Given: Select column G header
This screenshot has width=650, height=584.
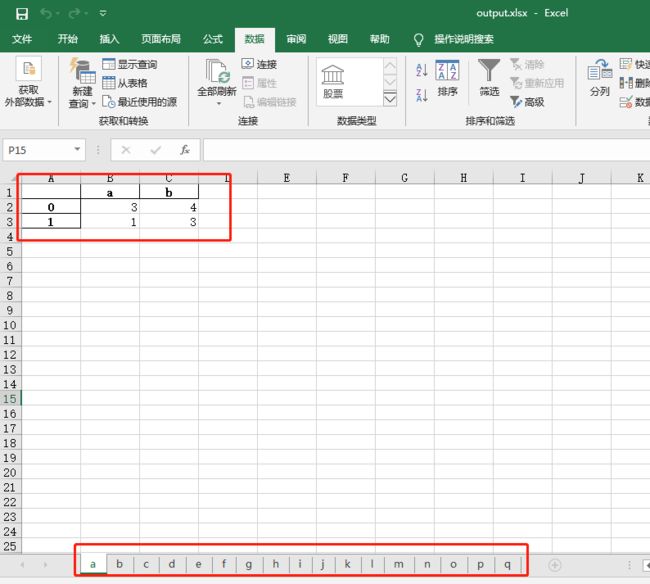Looking at the screenshot, I should pos(405,178).
